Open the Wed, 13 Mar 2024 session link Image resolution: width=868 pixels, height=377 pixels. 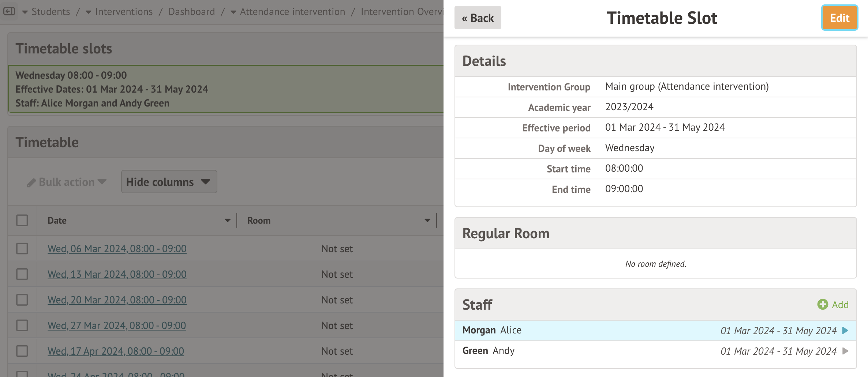tap(117, 274)
